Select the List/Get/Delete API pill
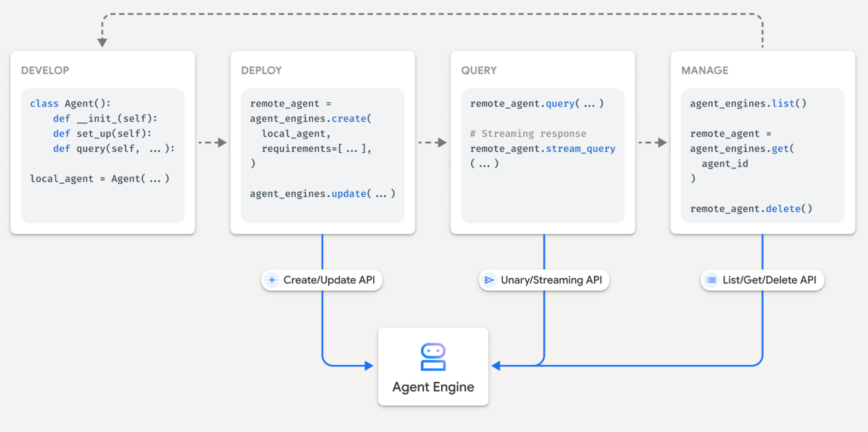868x432 pixels. pyautogui.click(x=762, y=280)
